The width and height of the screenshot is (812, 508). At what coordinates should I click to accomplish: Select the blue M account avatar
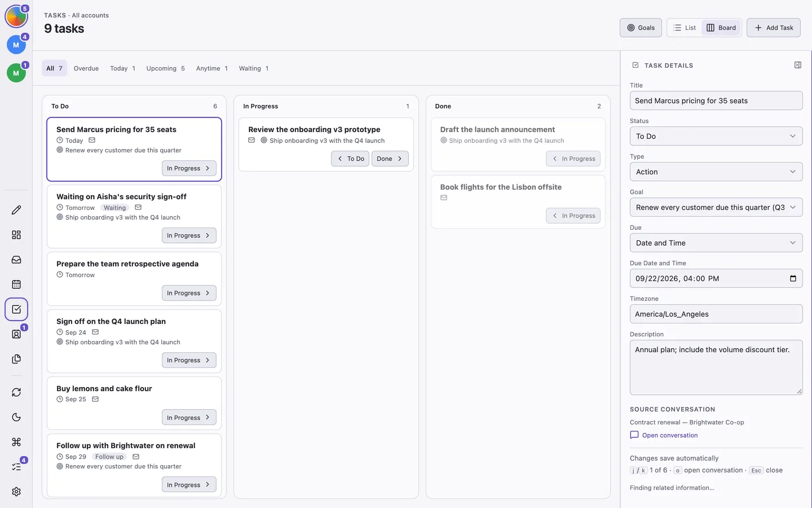(x=16, y=45)
